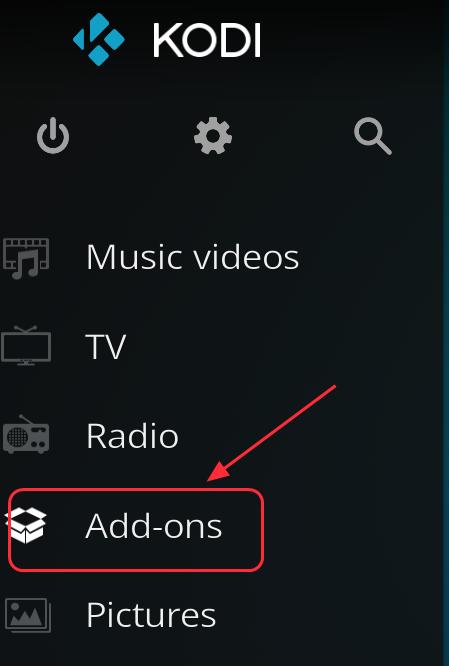Click the KODI wordmark text

coord(206,40)
